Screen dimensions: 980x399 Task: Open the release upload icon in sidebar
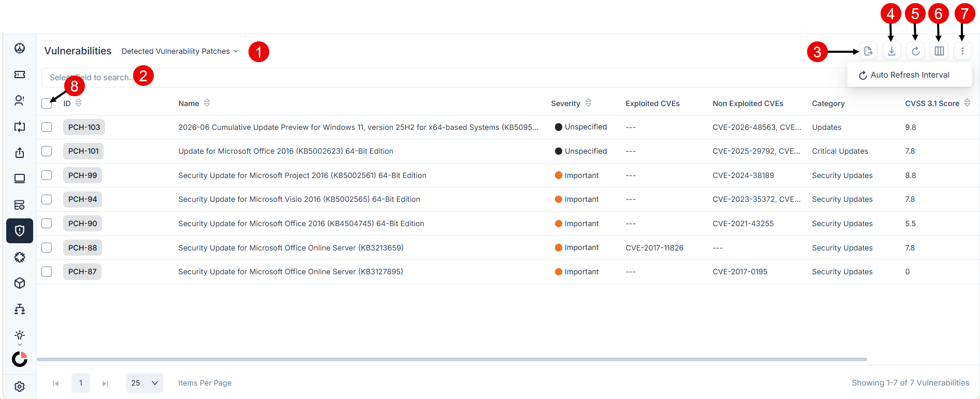(20, 153)
